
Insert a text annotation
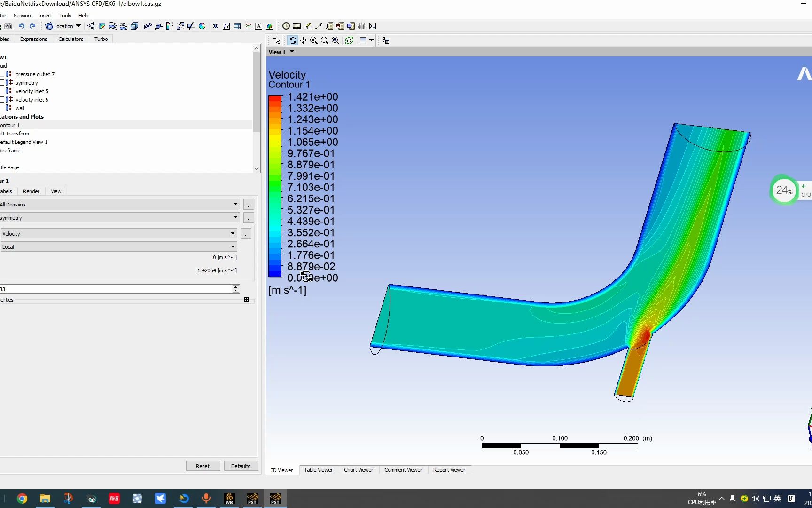[148, 26]
